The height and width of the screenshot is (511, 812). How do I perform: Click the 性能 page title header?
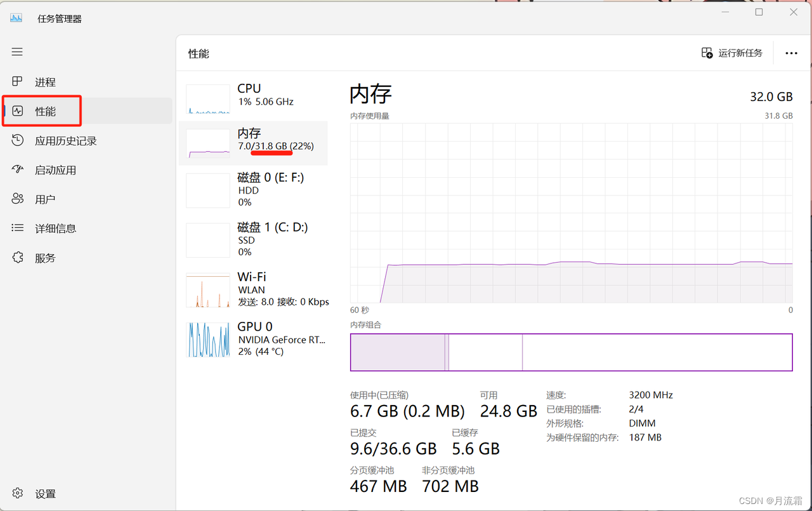(199, 54)
